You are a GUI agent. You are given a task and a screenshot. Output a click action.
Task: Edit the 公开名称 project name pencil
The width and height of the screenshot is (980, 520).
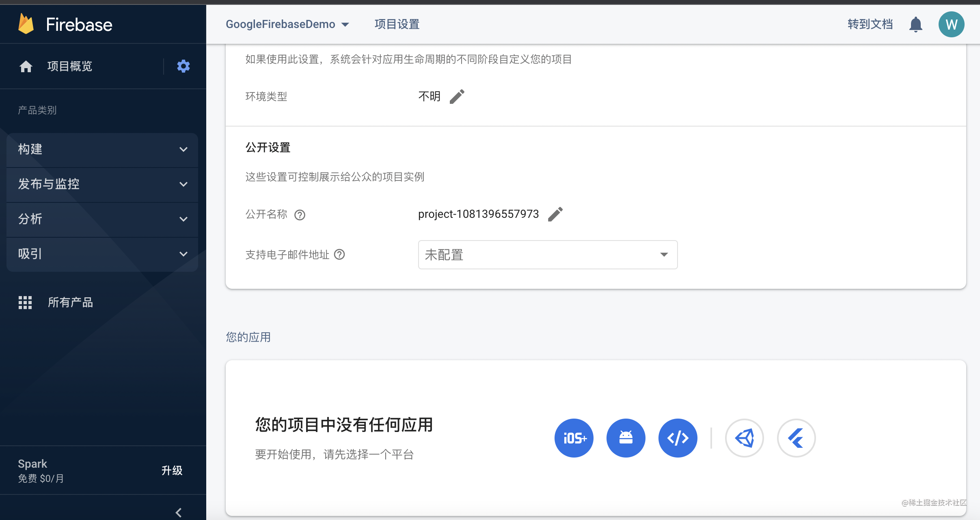pos(555,214)
